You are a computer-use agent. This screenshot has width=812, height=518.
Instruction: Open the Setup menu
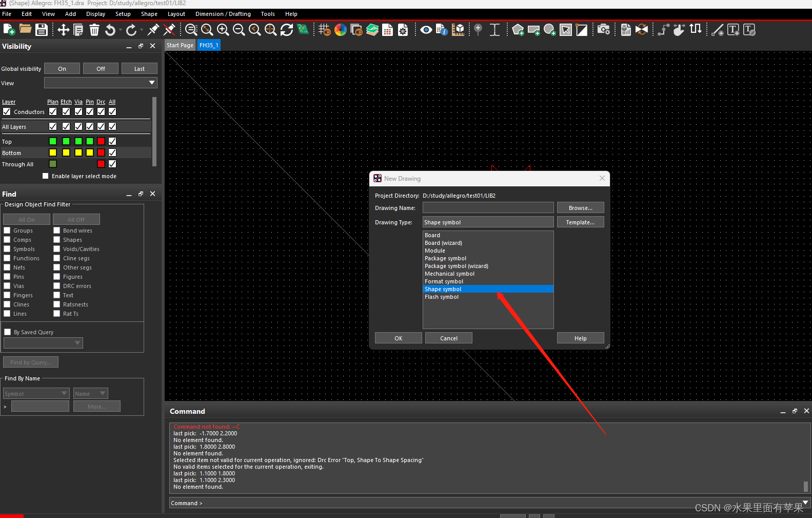click(123, 14)
